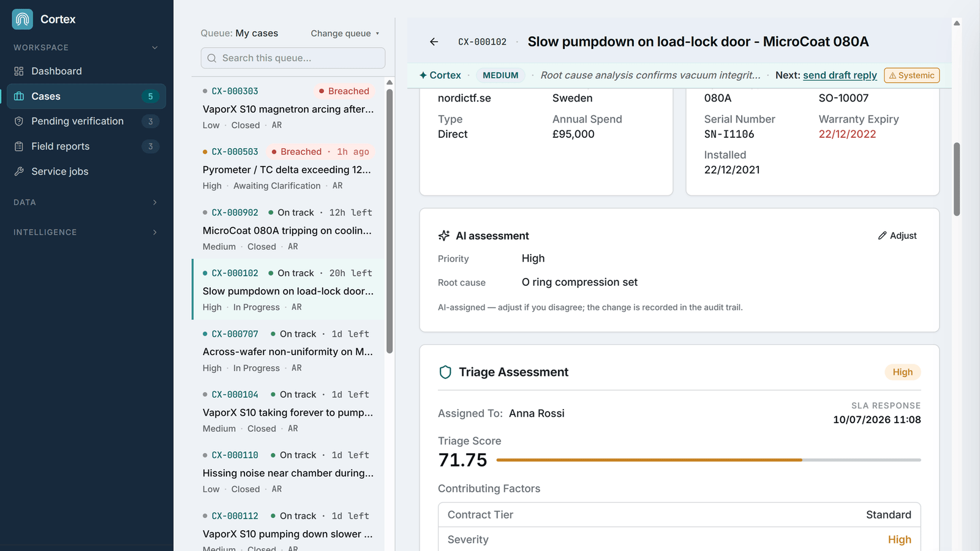Open case CX-000104 VaporX taking forever
980x551 pixels.
tap(288, 410)
